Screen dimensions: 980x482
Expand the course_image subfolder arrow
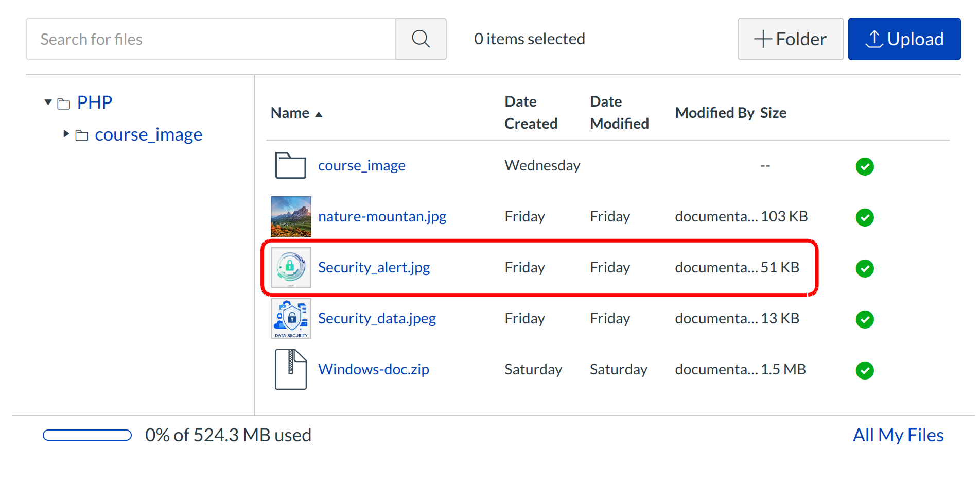(66, 134)
